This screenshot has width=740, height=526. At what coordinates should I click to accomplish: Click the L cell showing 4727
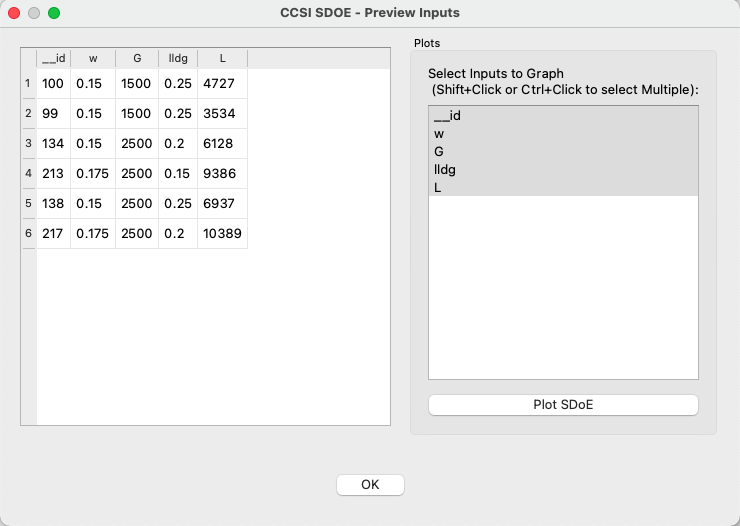(222, 83)
